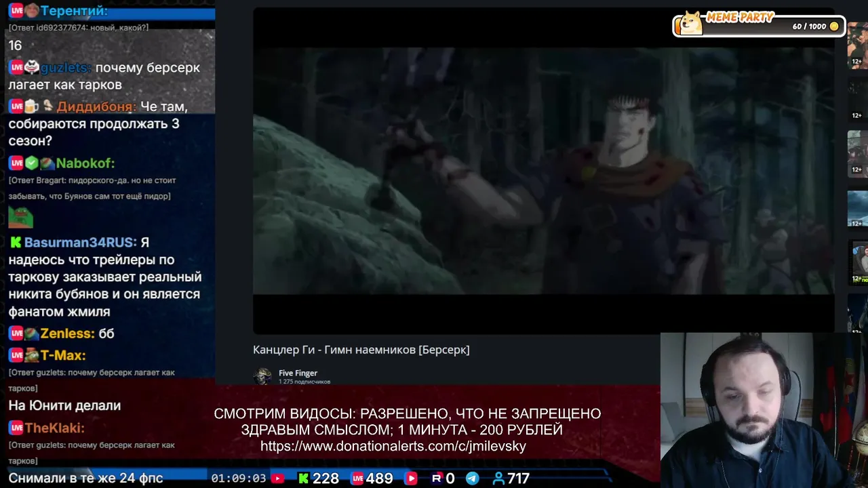The height and width of the screenshot is (488, 868).
Task: Click the green Kick icon next to 228
Action: [303, 479]
